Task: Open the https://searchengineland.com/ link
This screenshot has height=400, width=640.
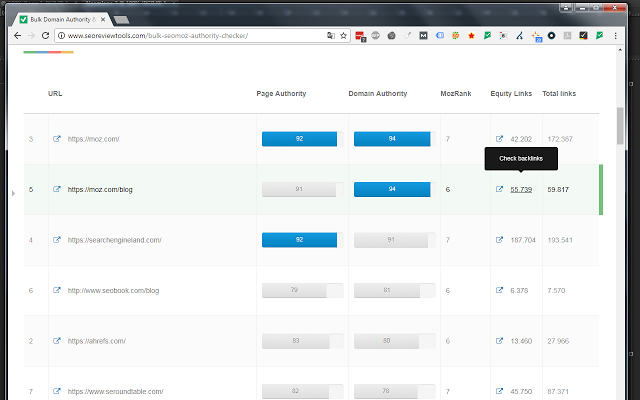Action: [x=115, y=240]
